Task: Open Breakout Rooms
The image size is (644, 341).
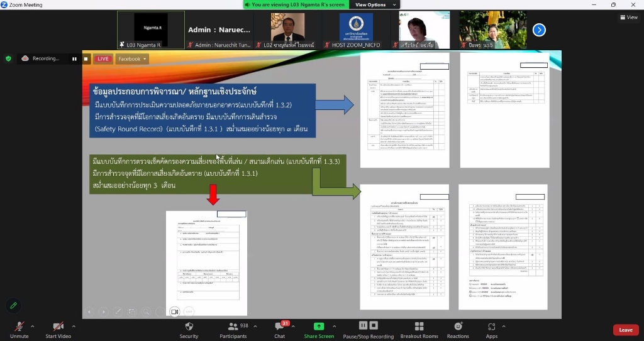Action: [x=419, y=330]
